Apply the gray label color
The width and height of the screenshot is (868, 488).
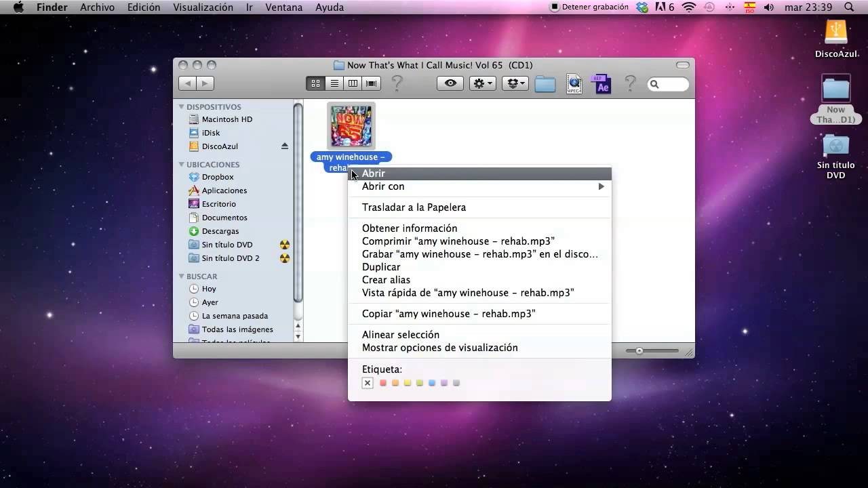pyautogui.click(x=456, y=383)
